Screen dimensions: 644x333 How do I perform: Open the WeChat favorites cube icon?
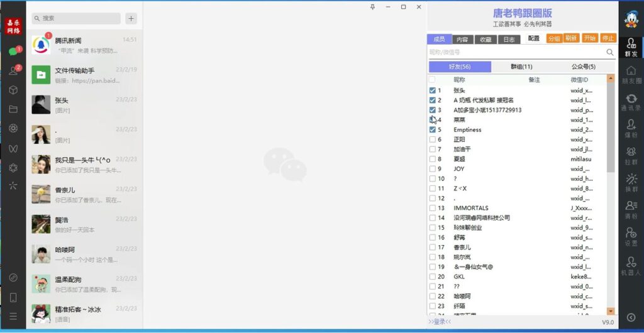(x=13, y=90)
